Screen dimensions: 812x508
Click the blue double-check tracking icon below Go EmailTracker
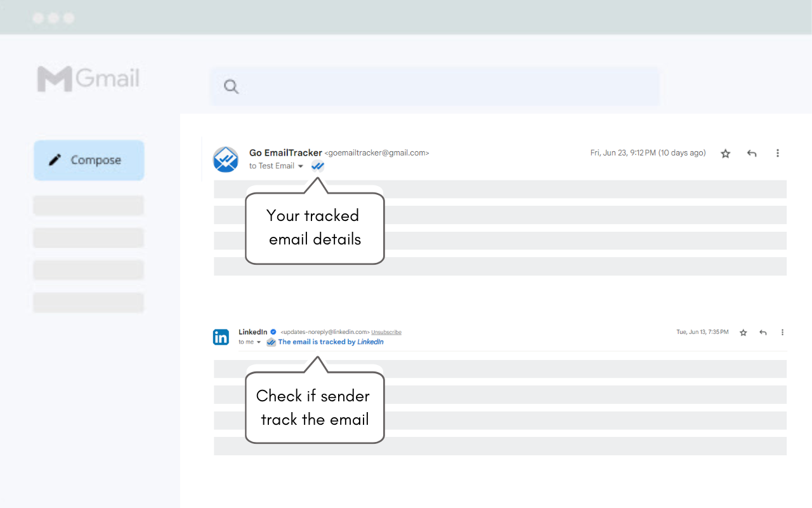(x=317, y=166)
